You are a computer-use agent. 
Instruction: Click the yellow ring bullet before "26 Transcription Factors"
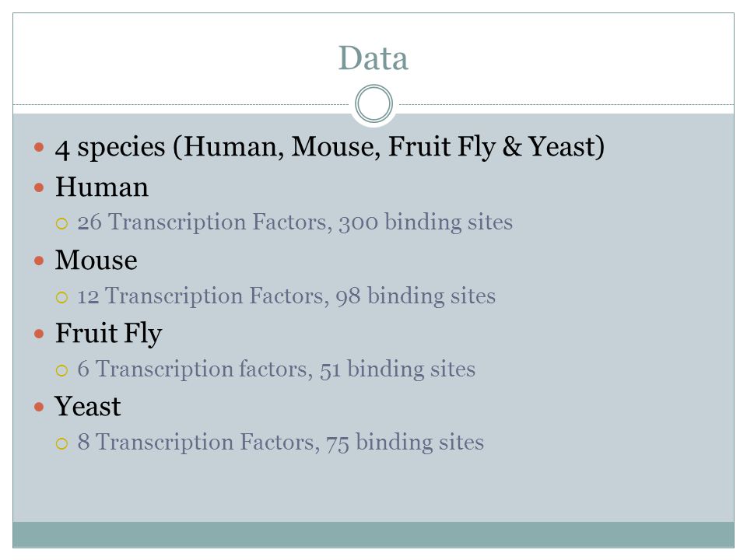click(x=62, y=223)
